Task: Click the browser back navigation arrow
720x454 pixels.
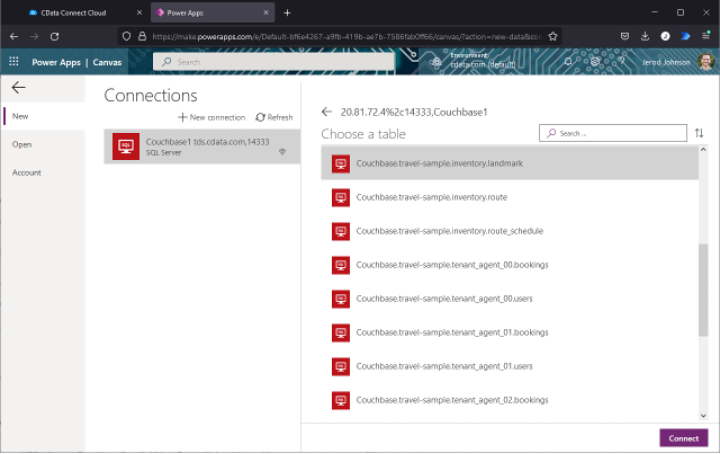Action: 14,36
